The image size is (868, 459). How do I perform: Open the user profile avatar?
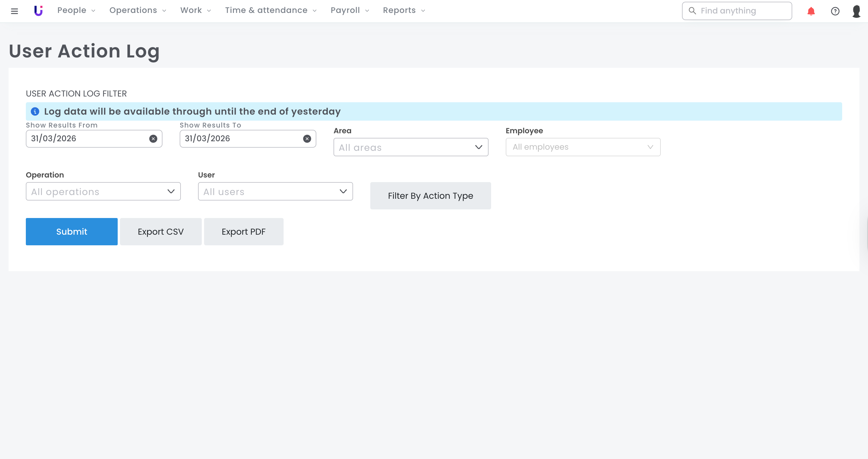pyautogui.click(x=856, y=11)
